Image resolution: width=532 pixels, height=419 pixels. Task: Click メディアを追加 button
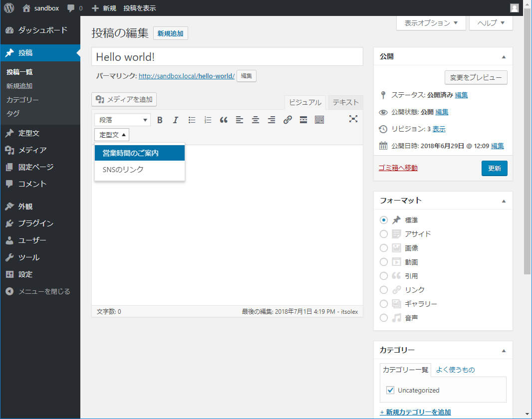pyautogui.click(x=124, y=99)
